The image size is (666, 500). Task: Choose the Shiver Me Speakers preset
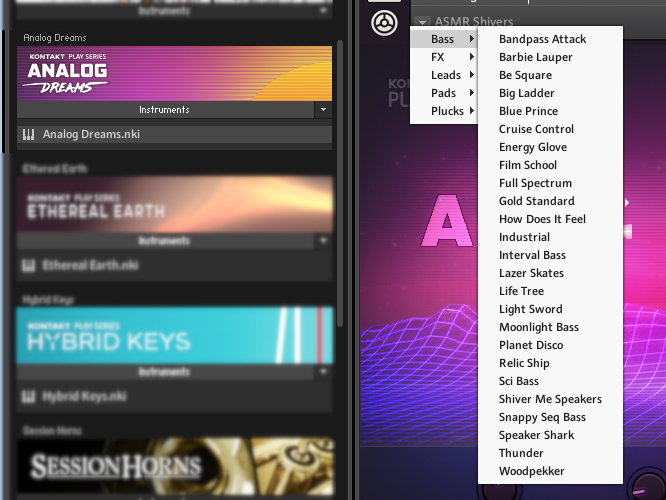550,399
